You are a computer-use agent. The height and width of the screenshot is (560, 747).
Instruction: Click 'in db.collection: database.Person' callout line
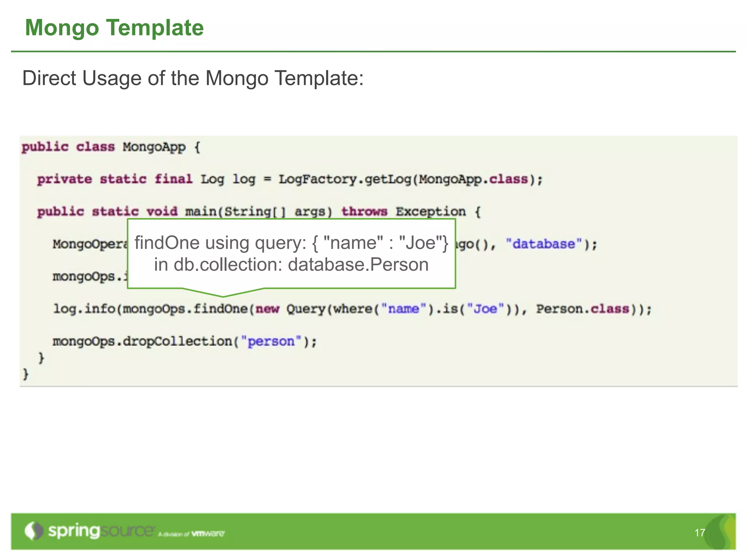291,265
